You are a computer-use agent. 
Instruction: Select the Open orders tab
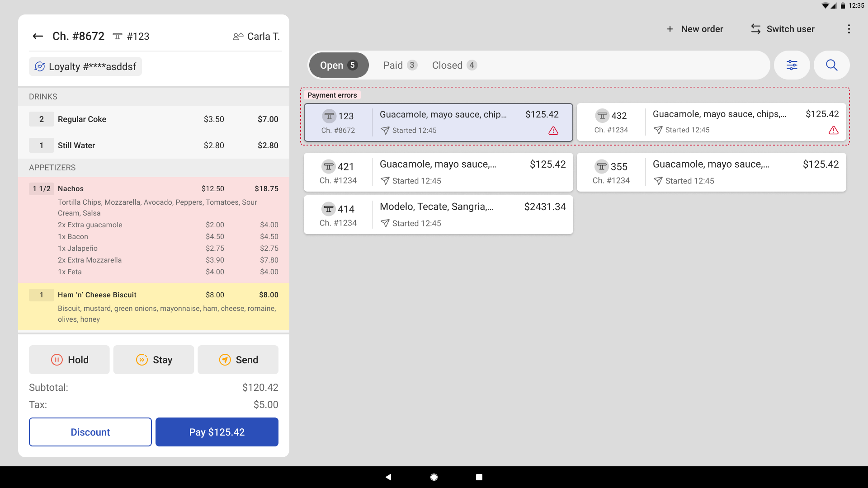(339, 65)
